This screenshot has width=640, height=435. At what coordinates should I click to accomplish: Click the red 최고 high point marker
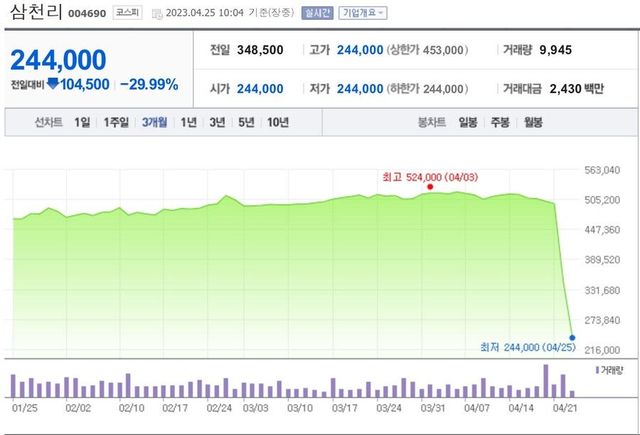430,186
